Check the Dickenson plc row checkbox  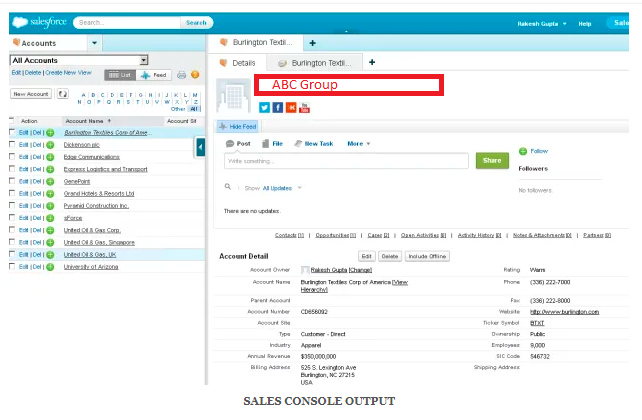click(x=12, y=145)
